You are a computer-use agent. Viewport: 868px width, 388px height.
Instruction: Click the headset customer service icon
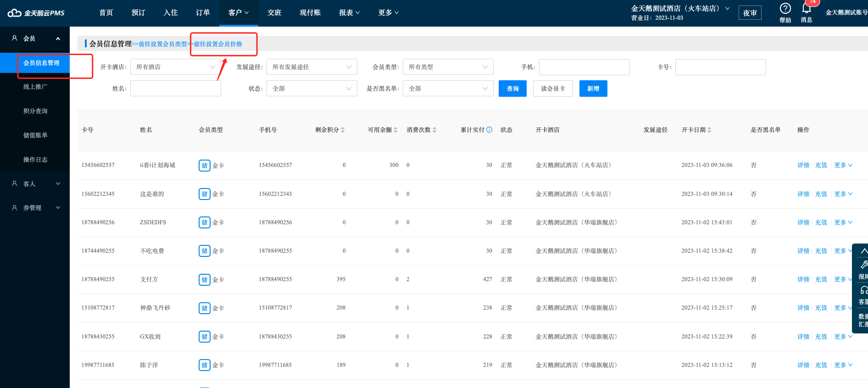pyautogui.click(x=864, y=290)
